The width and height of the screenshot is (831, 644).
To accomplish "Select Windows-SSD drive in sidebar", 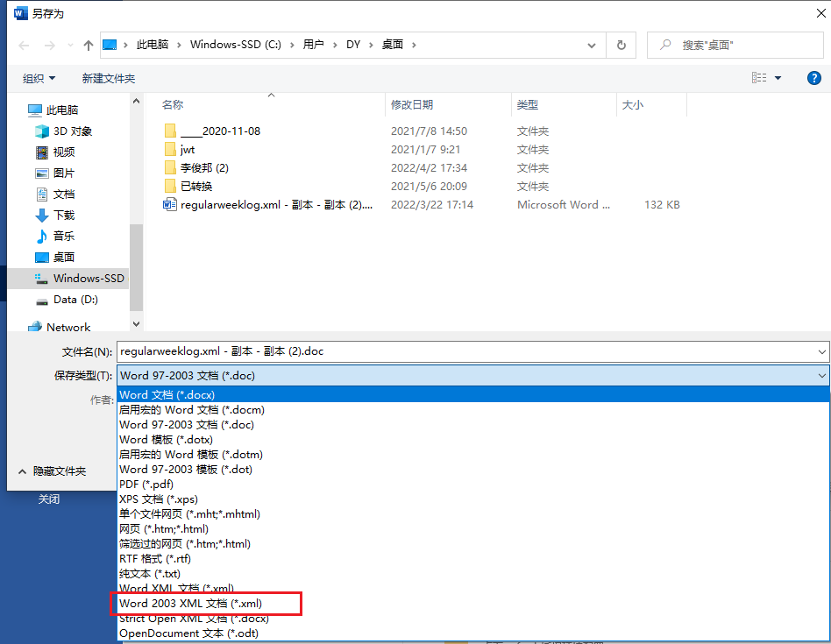I will (68, 279).
